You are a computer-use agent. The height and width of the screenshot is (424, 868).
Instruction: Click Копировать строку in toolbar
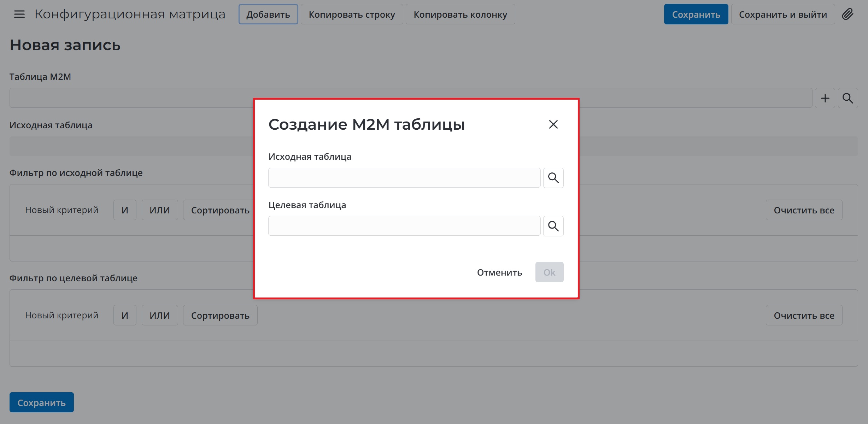[x=352, y=14]
